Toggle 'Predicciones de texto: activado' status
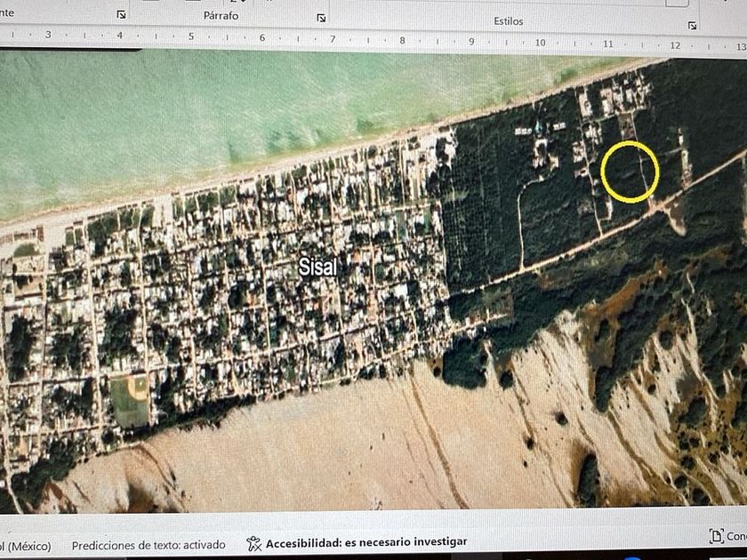 point(148,545)
